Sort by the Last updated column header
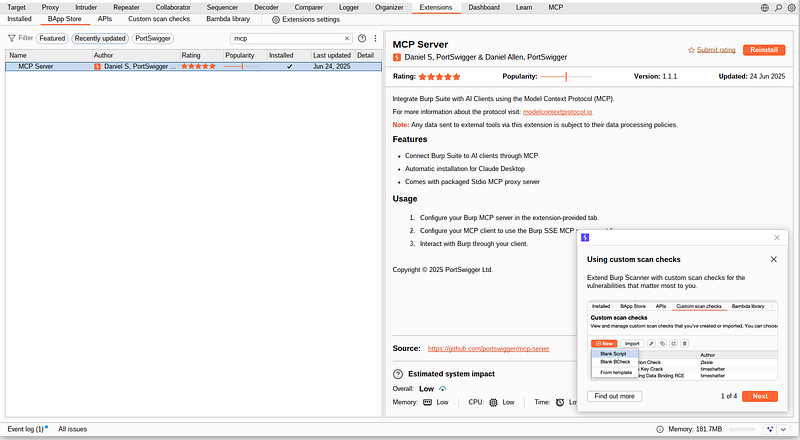800x440 pixels. 333,55
